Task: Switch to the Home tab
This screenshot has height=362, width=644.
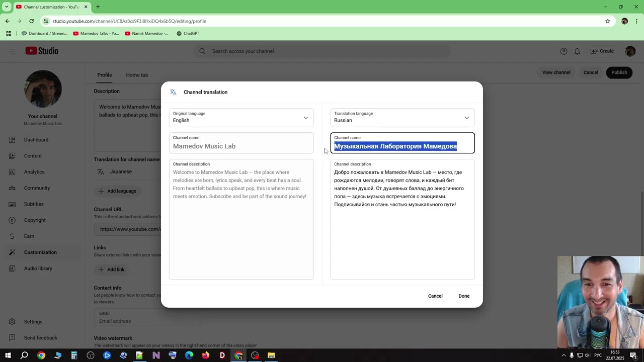Action: [x=137, y=75]
